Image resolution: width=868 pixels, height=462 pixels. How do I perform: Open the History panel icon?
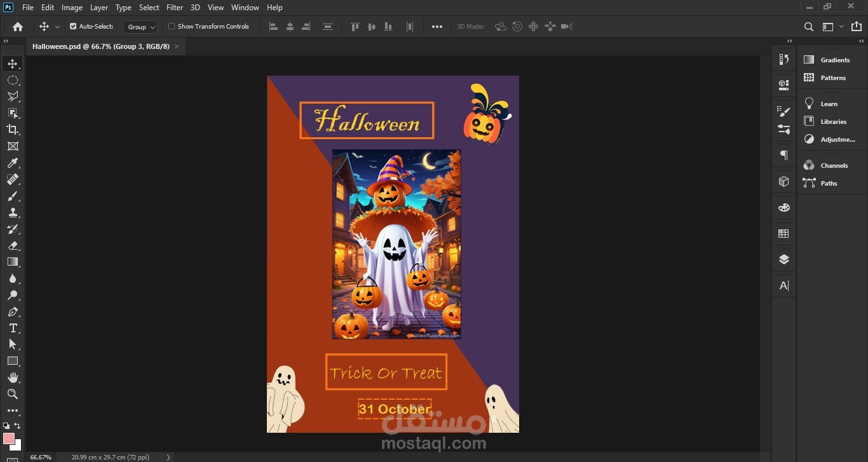pos(784,59)
